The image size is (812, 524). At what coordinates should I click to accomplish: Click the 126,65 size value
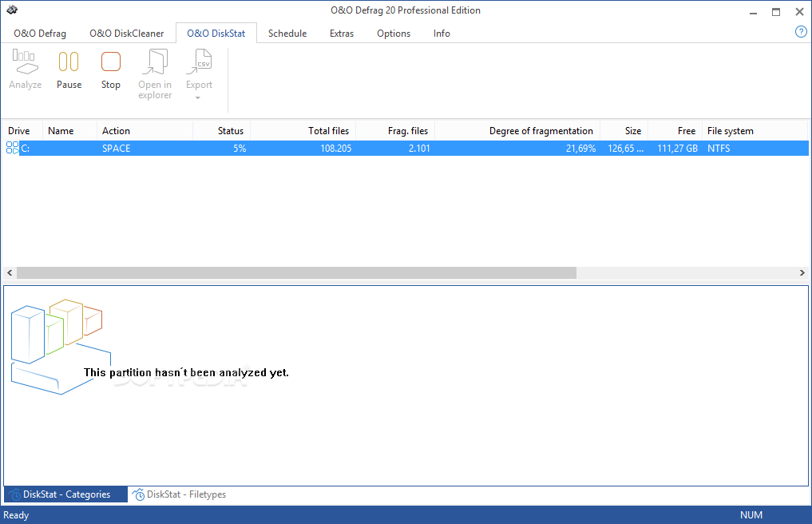pos(626,149)
